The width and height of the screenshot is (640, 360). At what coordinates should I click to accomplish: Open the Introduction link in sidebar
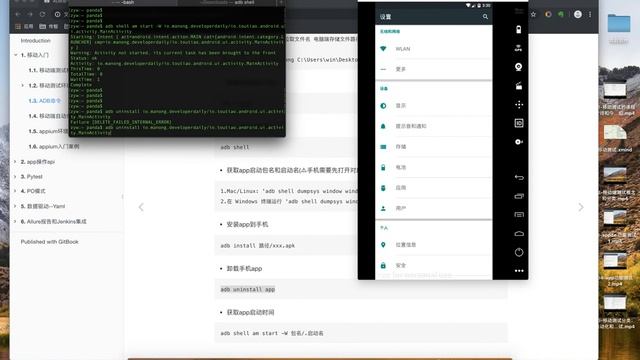[x=36, y=40]
